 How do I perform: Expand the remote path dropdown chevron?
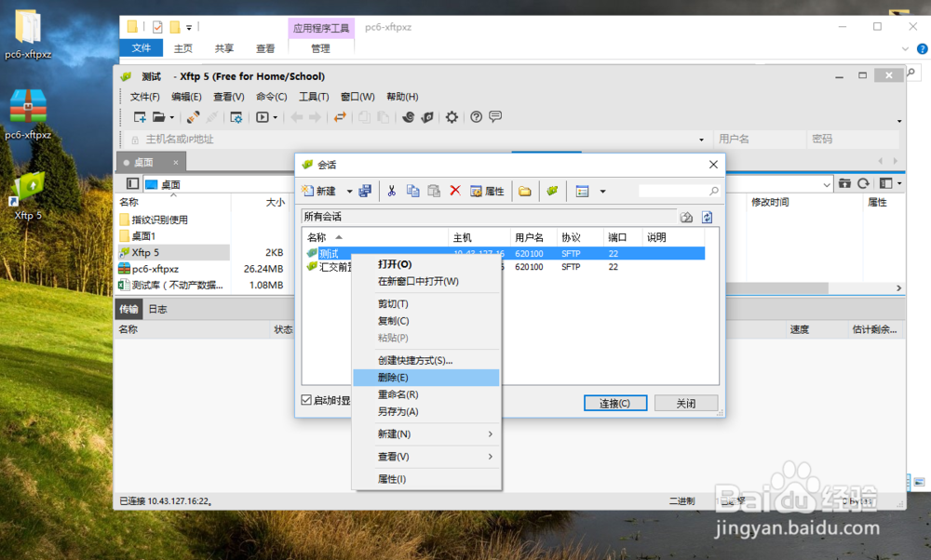click(827, 184)
